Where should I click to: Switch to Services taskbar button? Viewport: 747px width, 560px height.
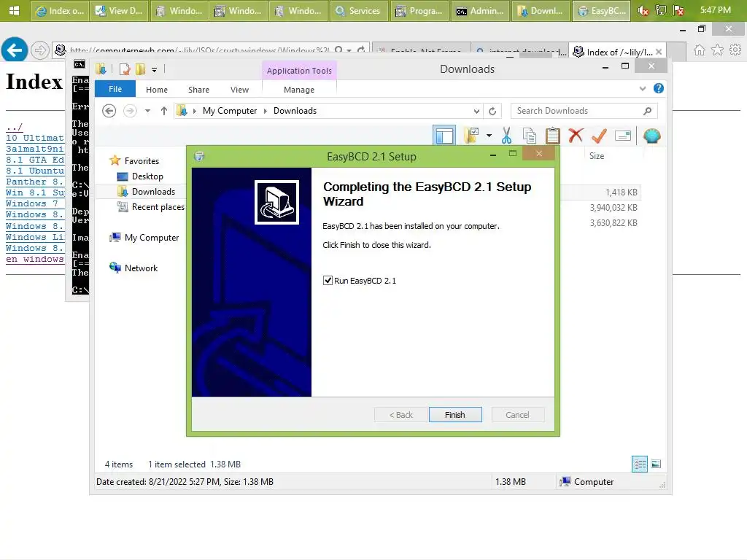pyautogui.click(x=358, y=10)
